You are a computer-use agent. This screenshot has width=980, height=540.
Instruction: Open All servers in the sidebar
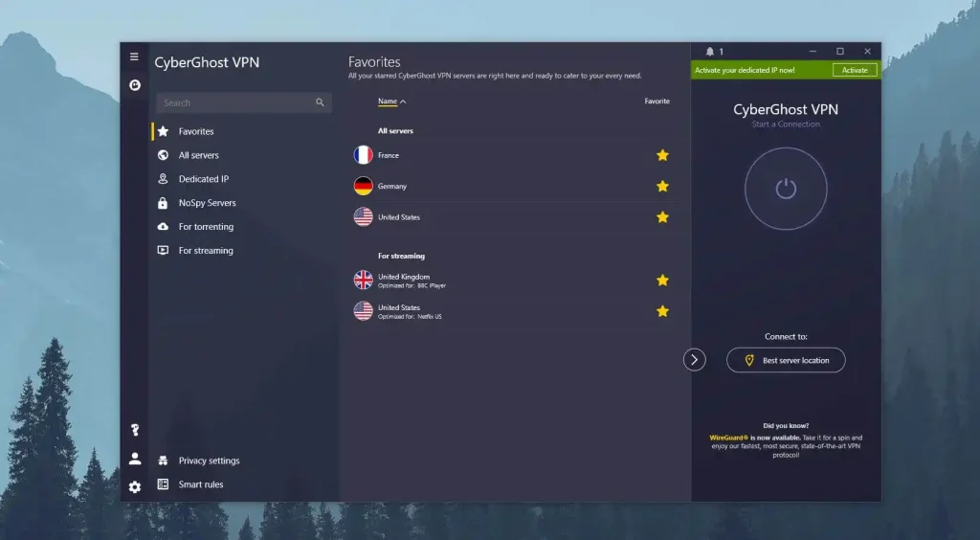[199, 155]
